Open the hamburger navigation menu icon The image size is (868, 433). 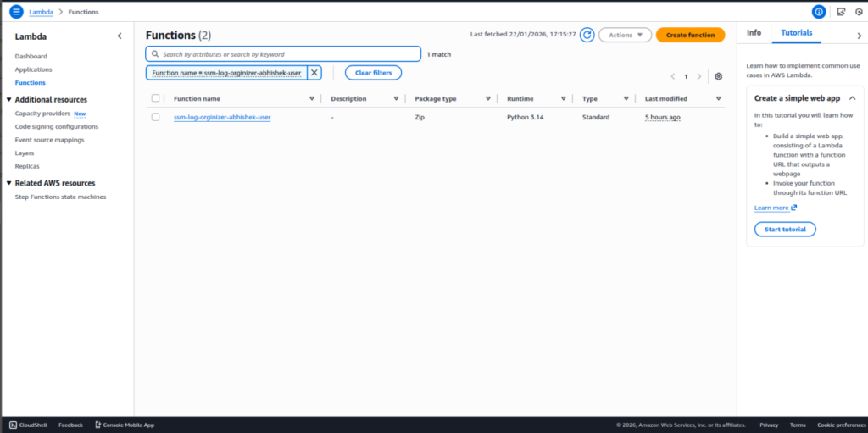[17, 12]
